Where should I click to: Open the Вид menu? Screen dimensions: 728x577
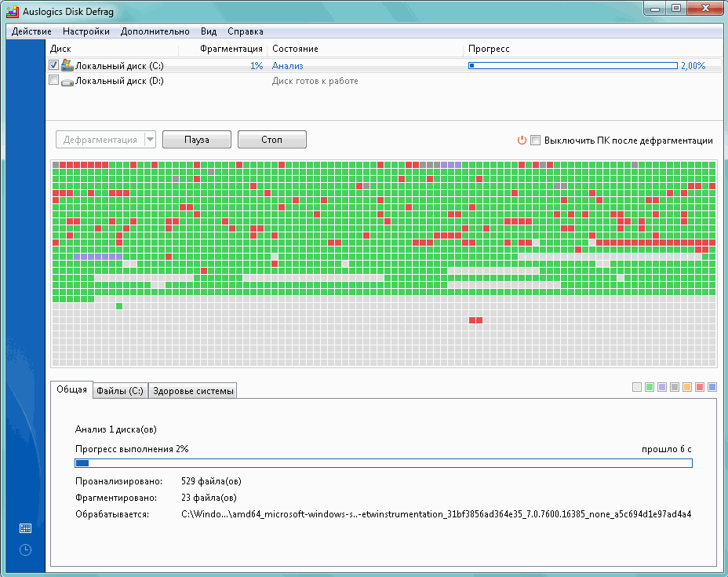click(x=209, y=31)
